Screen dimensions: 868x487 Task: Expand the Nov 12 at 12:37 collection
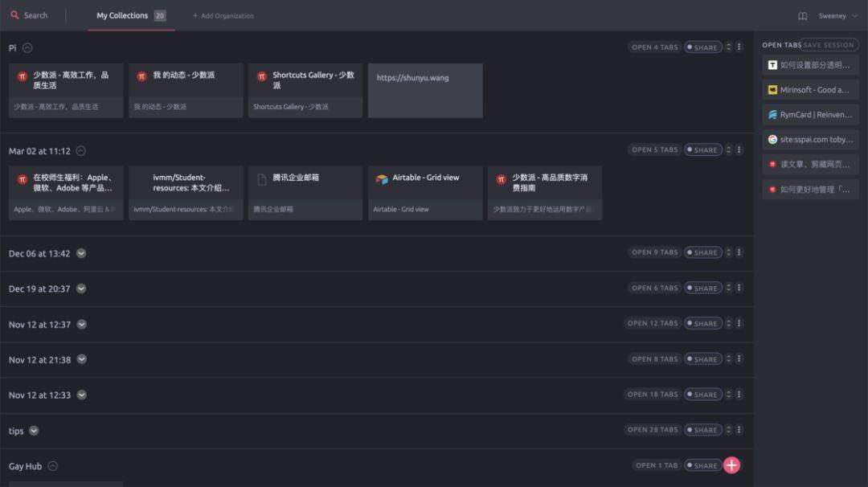[x=81, y=325]
